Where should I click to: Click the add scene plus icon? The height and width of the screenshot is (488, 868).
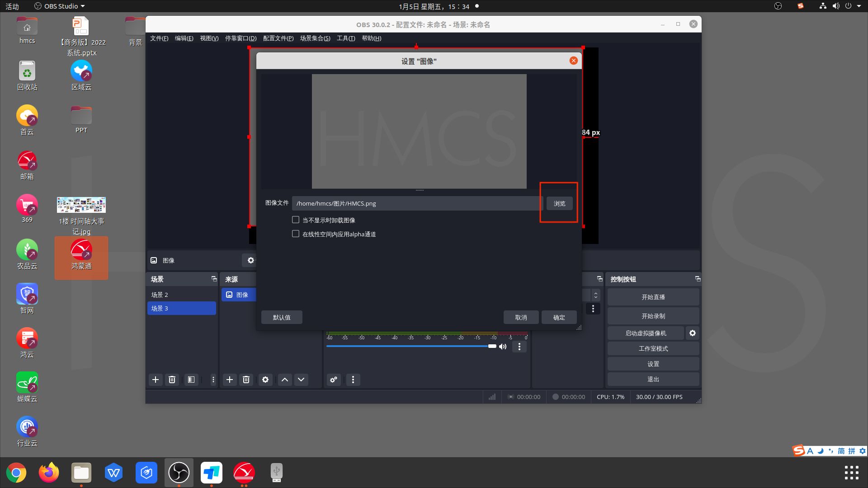[x=156, y=380]
